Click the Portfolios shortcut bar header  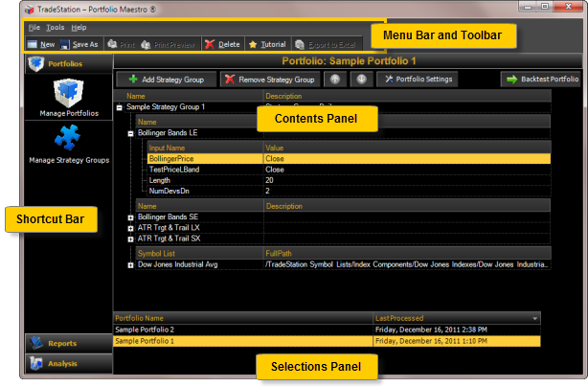69,64
